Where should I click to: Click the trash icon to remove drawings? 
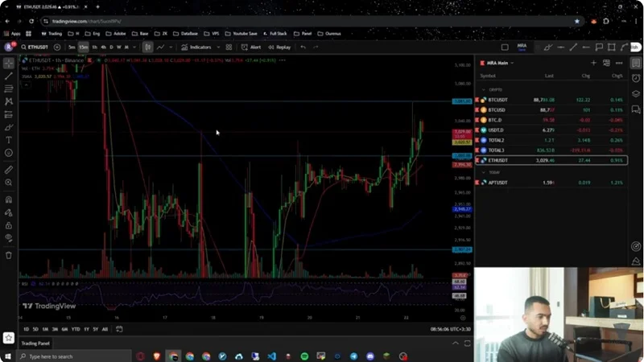pos(9,255)
